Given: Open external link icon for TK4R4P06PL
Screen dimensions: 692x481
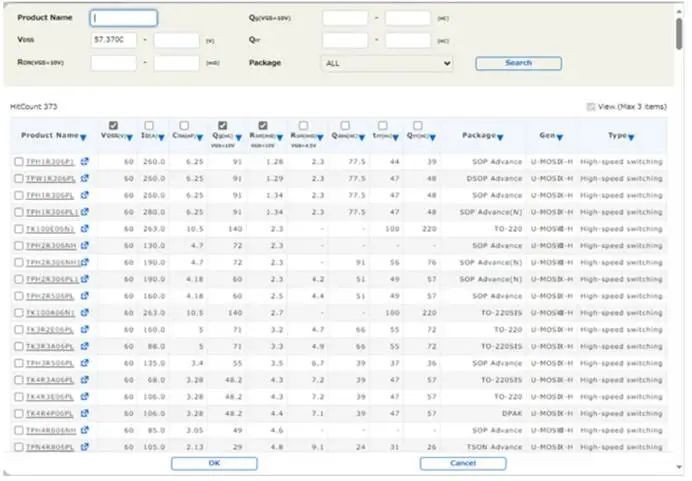Looking at the screenshot, I should (85, 413).
